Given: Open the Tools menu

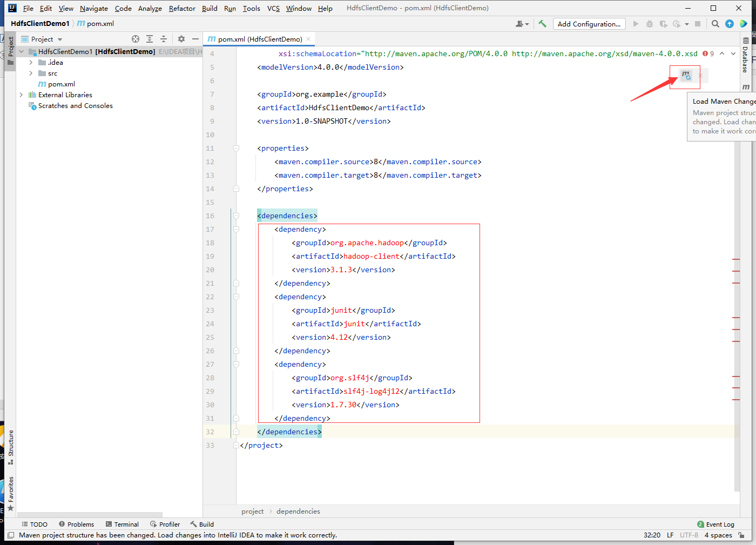Looking at the screenshot, I should pyautogui.click(x=251, y=8).
